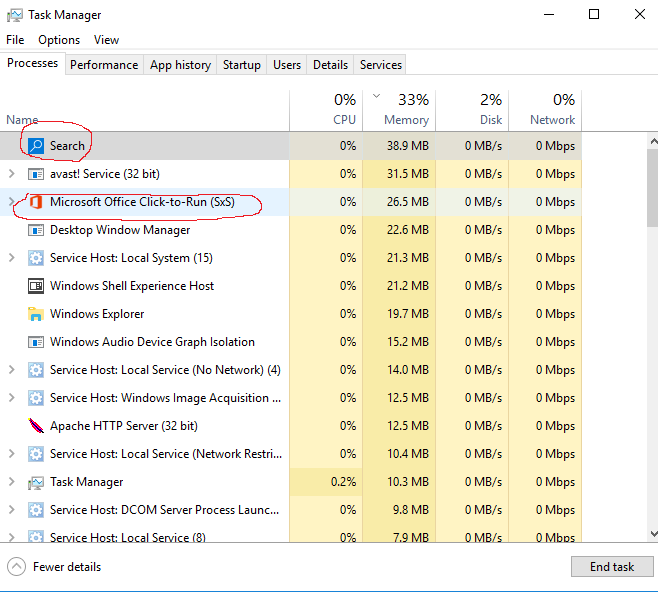Viewport: 658px width, 592px height.
Task: Sort by the Memory column header
Action: (x=399, y=111)
